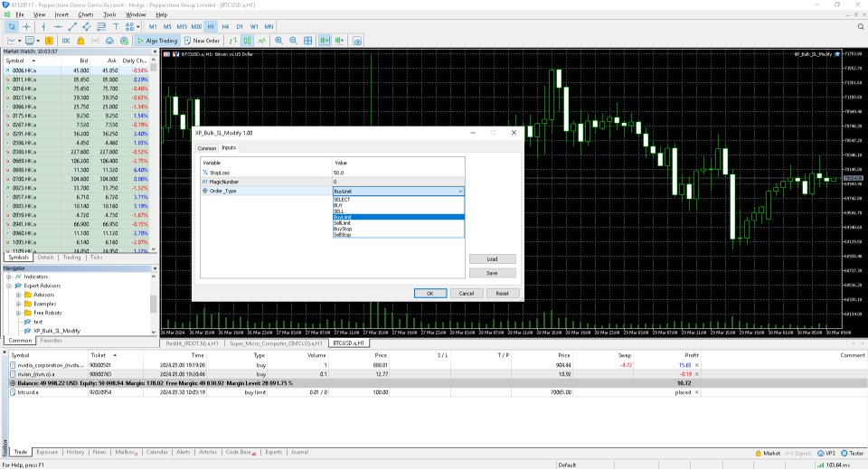Choose SellLimit from Order_Type list
This screenshot has width=868, height=469.
(398, 223)
